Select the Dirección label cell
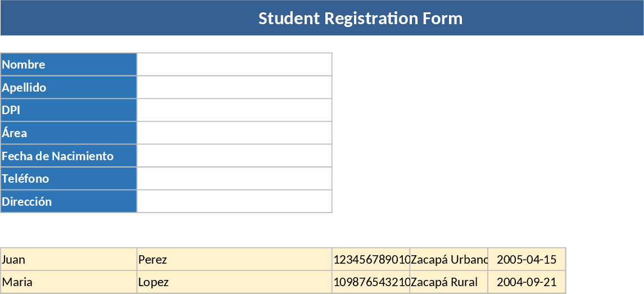Viewport: 644px width, 294px height. (69, 201)
